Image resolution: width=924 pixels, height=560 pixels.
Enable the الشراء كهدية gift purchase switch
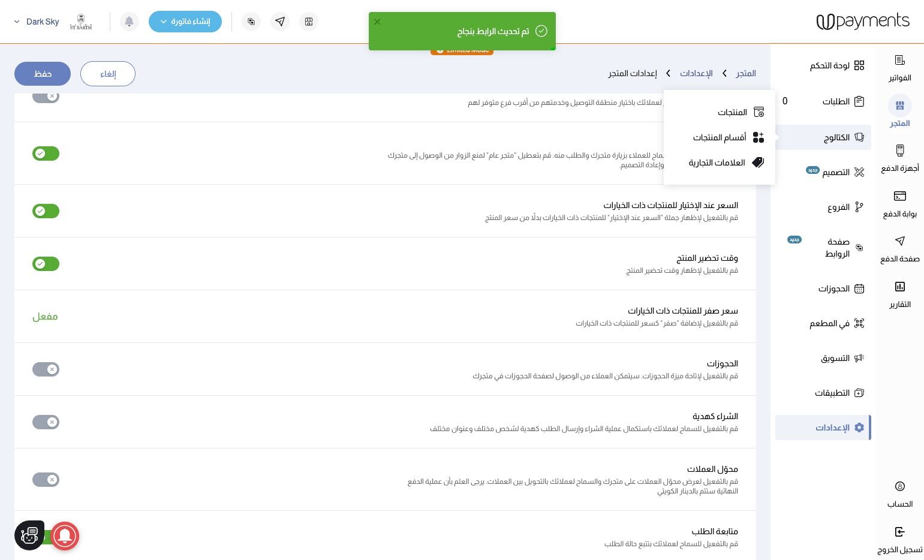tap(46, 422)
